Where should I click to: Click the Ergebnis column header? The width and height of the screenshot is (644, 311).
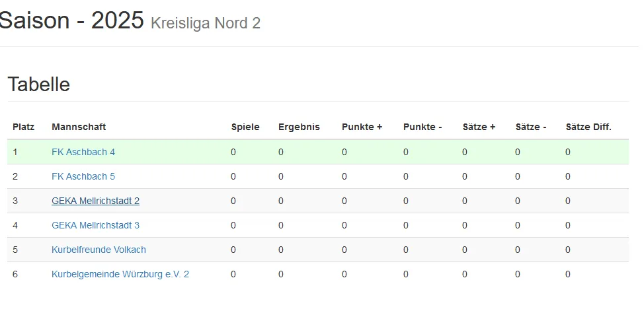[x=299, y=127]
